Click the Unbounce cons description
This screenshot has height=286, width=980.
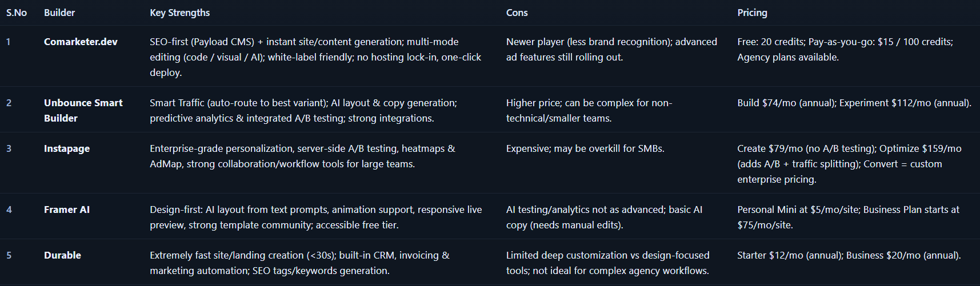point(589,111)
